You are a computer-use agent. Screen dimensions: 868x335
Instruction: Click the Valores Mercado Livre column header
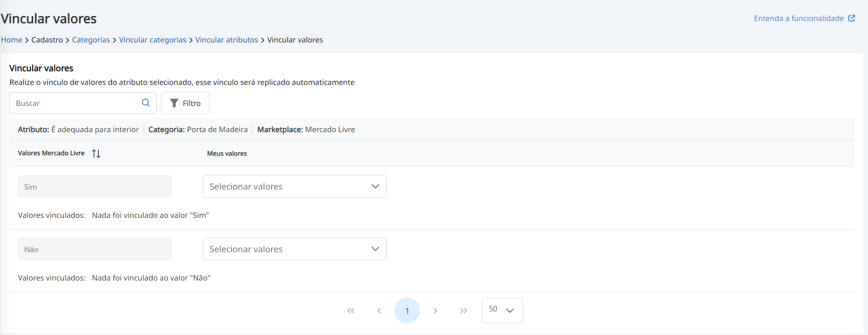point(51,153)
